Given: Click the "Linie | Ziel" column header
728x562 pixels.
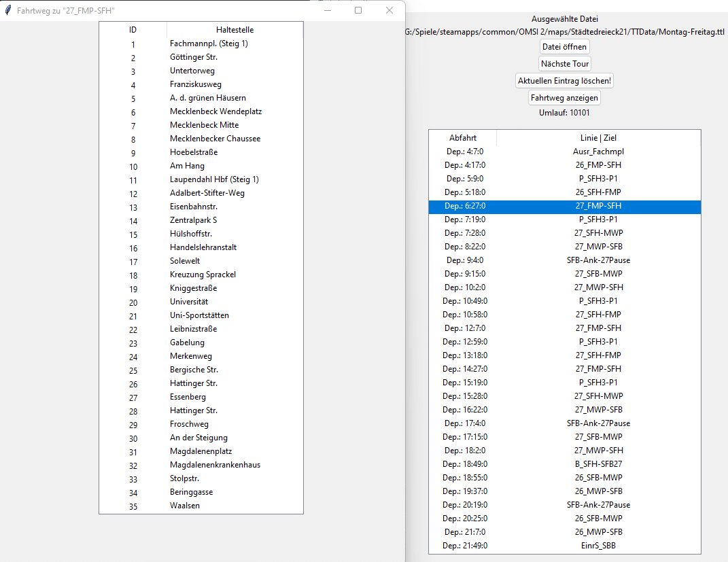Looking at the screenshot, I should 598,138.
